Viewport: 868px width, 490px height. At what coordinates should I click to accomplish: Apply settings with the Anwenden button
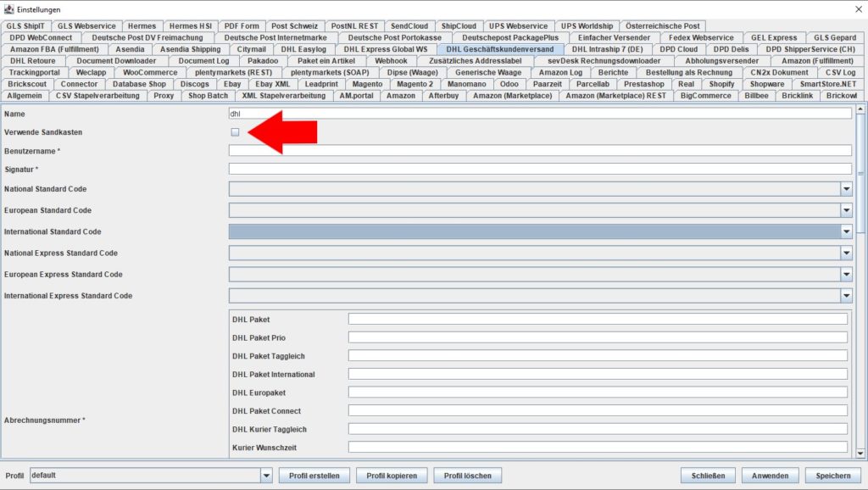[x=770, y=476]
